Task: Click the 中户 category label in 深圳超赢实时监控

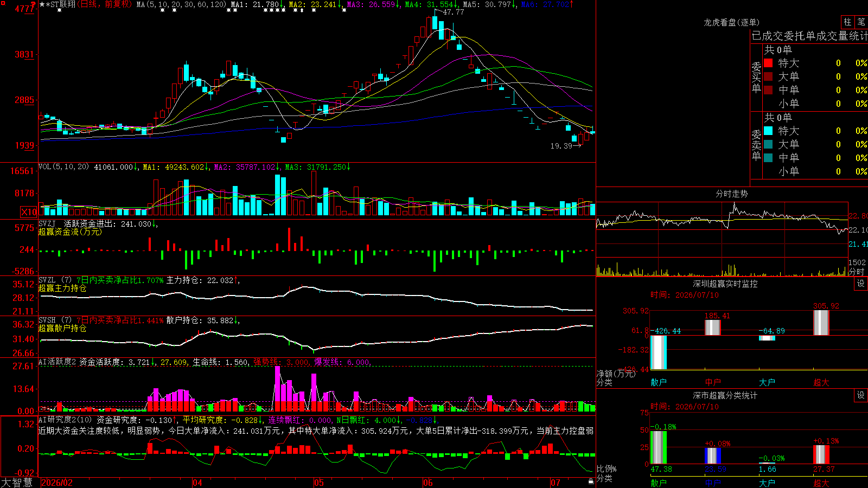Action: (x=713, y=382)
